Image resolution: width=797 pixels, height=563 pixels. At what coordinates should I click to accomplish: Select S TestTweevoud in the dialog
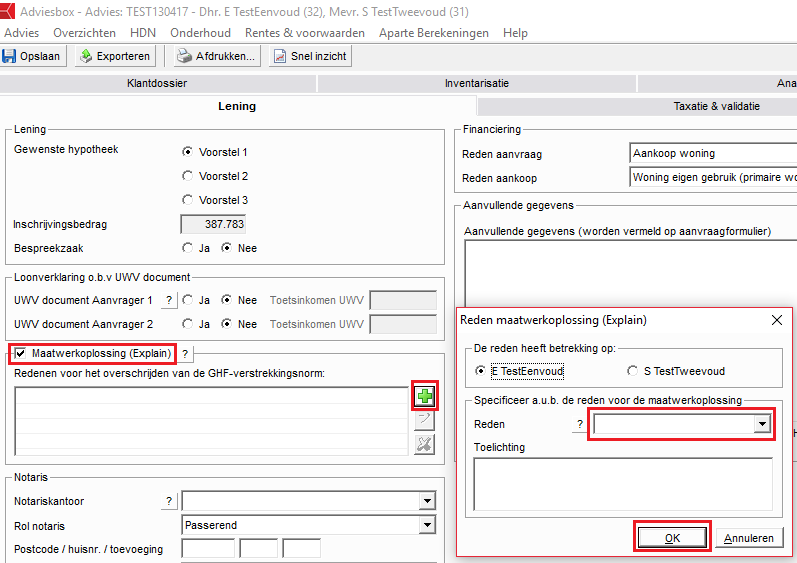pos(632,371)
